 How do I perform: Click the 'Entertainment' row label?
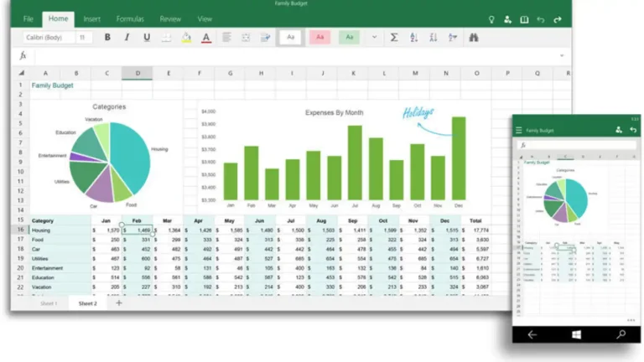pyautogui.click(x=47, y=268)
